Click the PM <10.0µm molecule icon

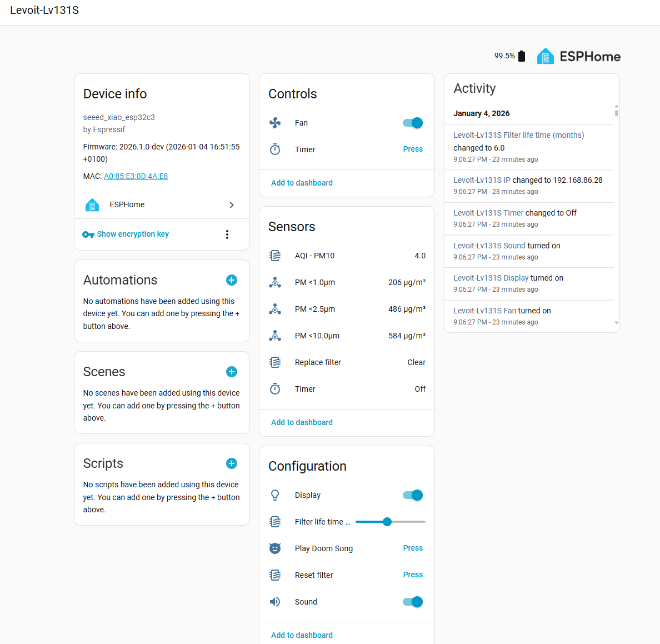275,336
